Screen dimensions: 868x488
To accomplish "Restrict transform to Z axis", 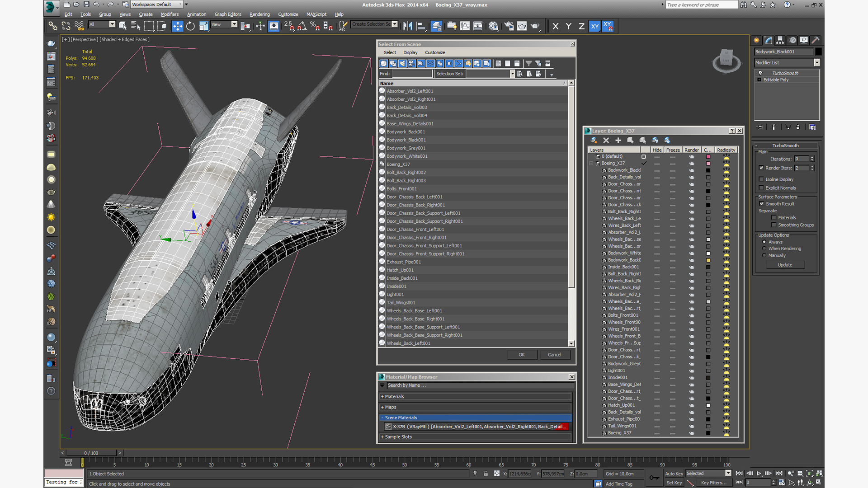I will [581, 26].
